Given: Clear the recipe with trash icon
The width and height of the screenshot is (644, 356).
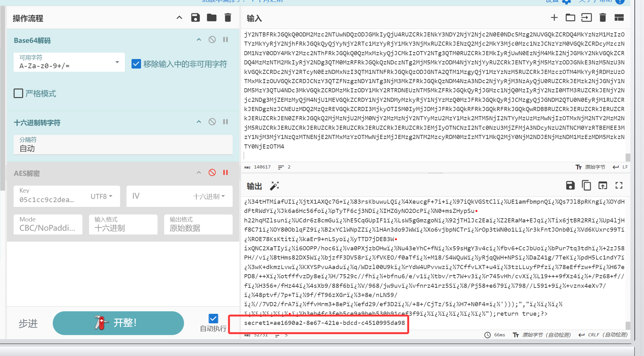Looking at the screenshot, I should point(228,18).
